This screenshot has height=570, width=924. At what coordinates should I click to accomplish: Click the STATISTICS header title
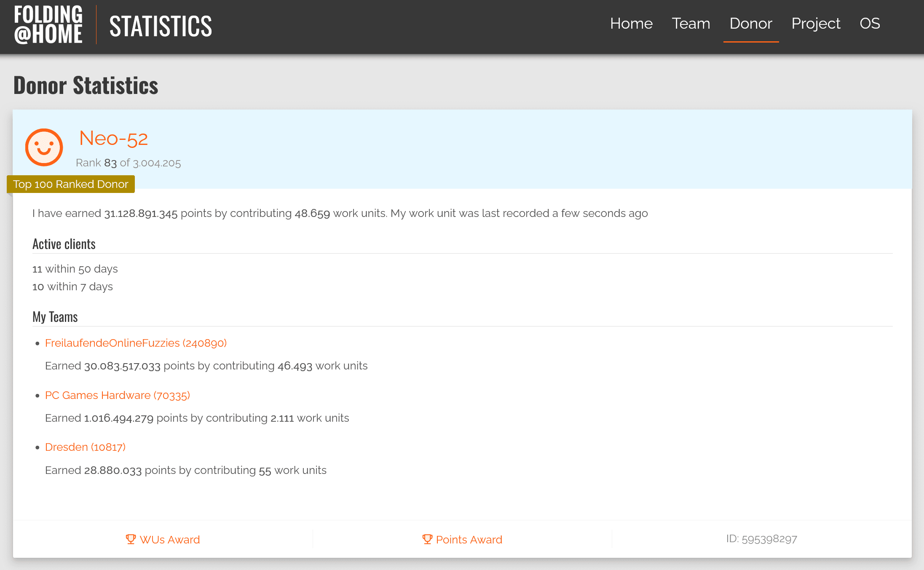coord(161,26)
